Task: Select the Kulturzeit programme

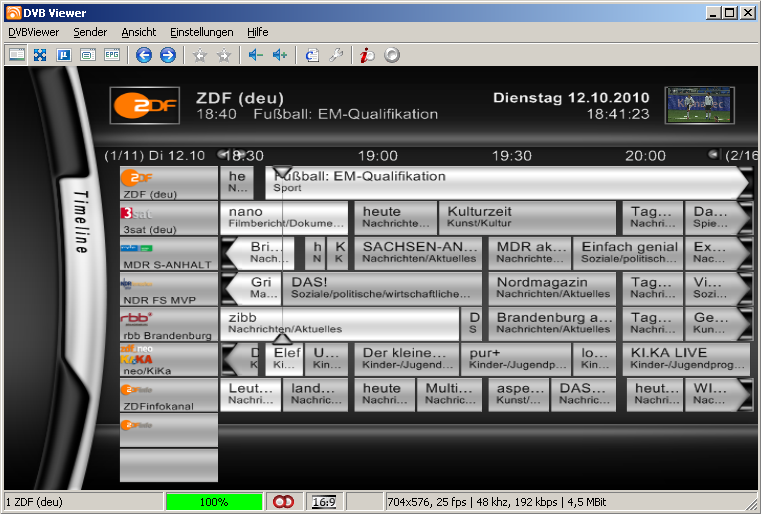Action: tap(528, 218)
